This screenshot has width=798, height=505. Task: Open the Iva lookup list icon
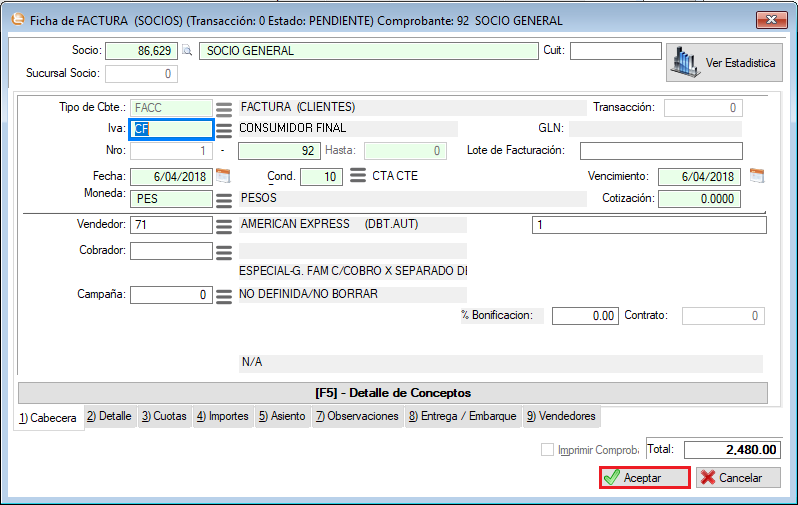[225, 129]
